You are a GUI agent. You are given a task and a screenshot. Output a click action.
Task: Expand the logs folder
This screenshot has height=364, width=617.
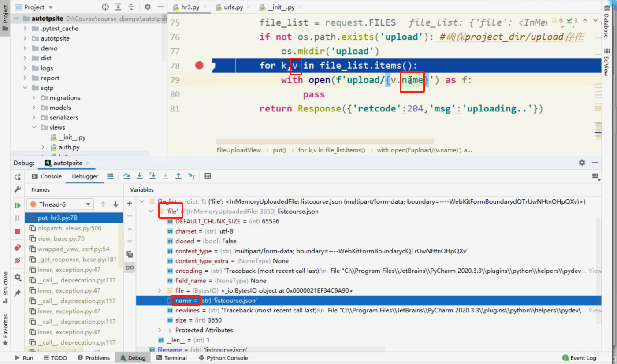coord(26,68)
